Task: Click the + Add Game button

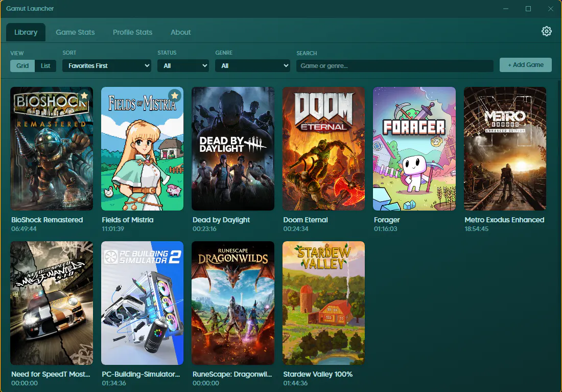Action: [525, 65]
